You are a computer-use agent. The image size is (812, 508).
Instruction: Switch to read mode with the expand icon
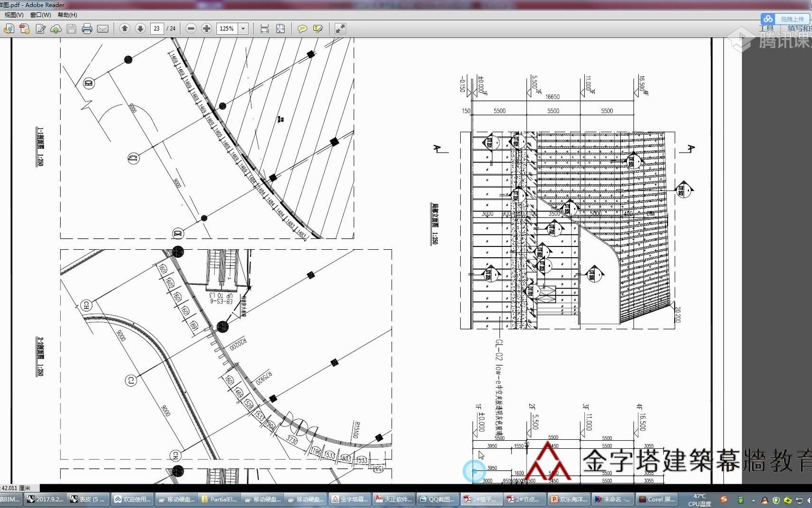[x=340, y=29]
